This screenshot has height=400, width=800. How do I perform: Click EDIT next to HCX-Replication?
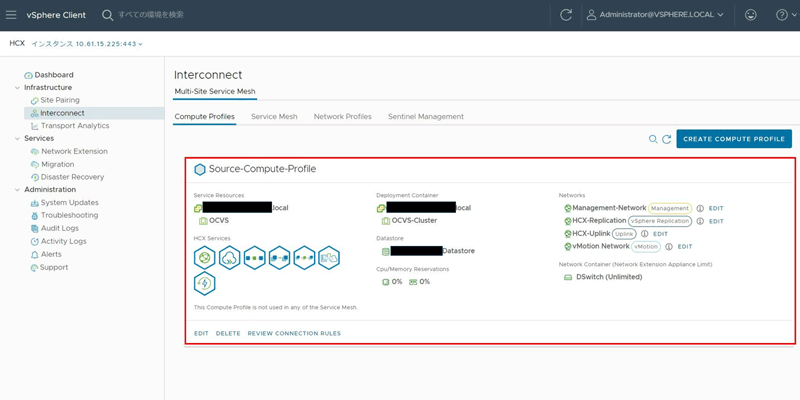(x=716, y=221)
